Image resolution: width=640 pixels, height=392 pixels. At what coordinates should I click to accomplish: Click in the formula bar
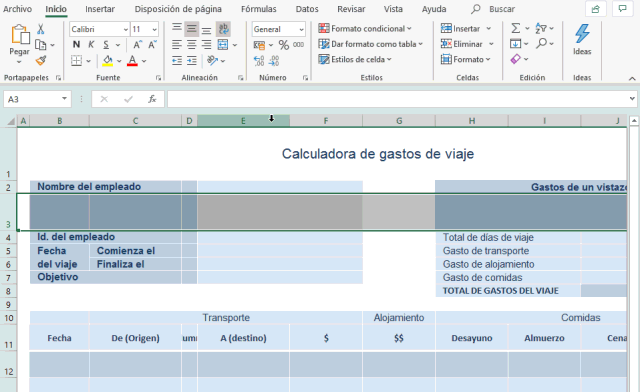coord(398,99)
